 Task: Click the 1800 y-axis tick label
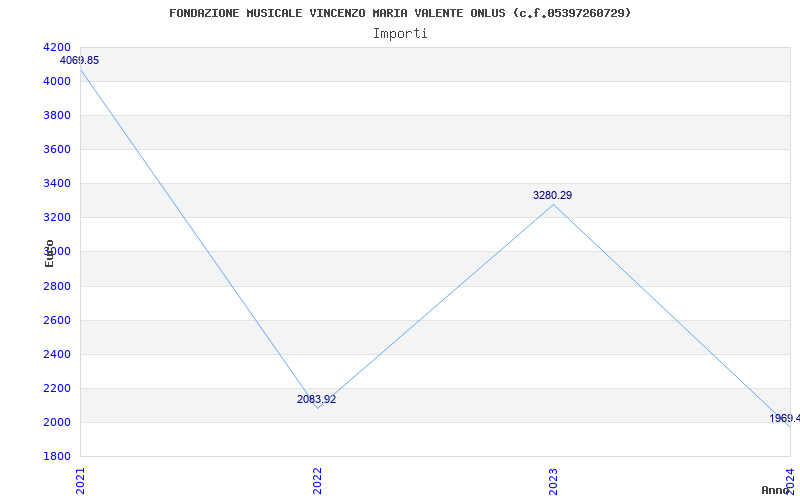coord(57,457)
